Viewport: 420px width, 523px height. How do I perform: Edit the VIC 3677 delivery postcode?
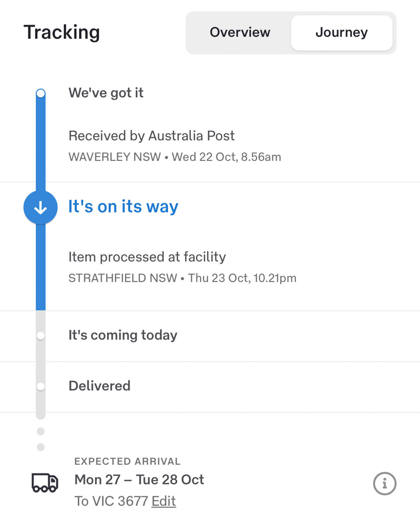point(163,501)
